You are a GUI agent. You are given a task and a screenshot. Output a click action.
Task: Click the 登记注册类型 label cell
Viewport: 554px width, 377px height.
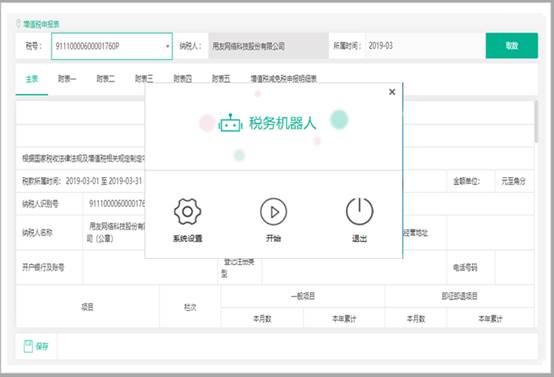click(239, 267)
